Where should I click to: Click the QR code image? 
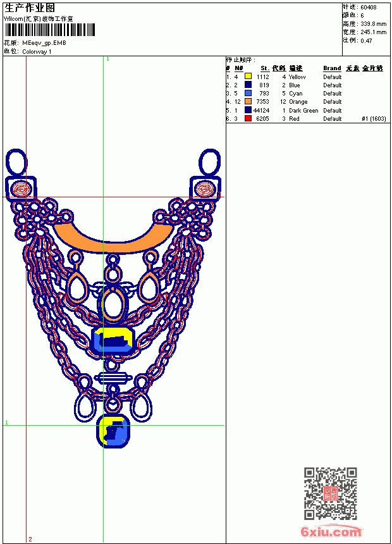tap(330, 493)
